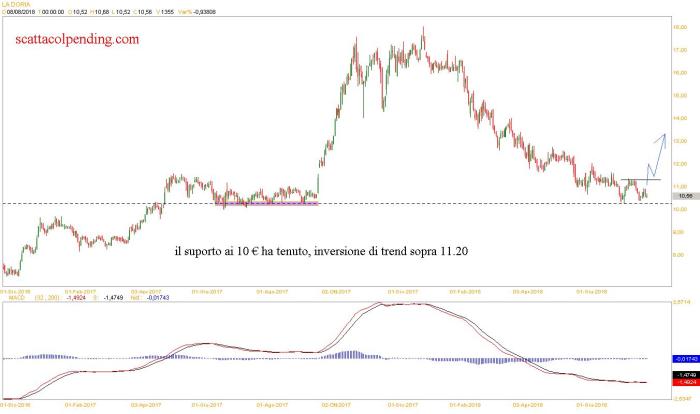
Task: Click the volume value 1355
Action: 167,12
